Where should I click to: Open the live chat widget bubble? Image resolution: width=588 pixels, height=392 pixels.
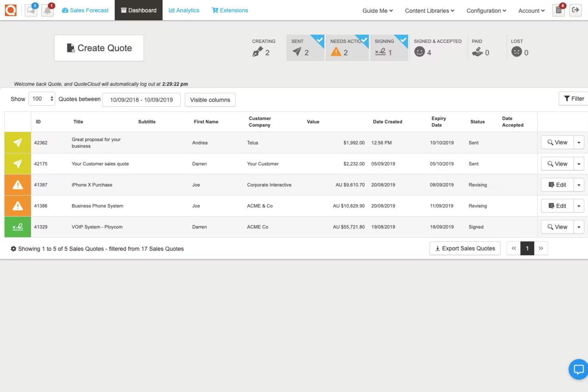[x=578, y=369]
